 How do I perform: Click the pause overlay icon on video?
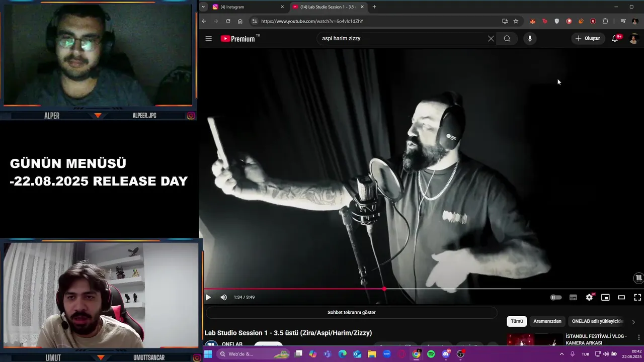coord(638,278)
